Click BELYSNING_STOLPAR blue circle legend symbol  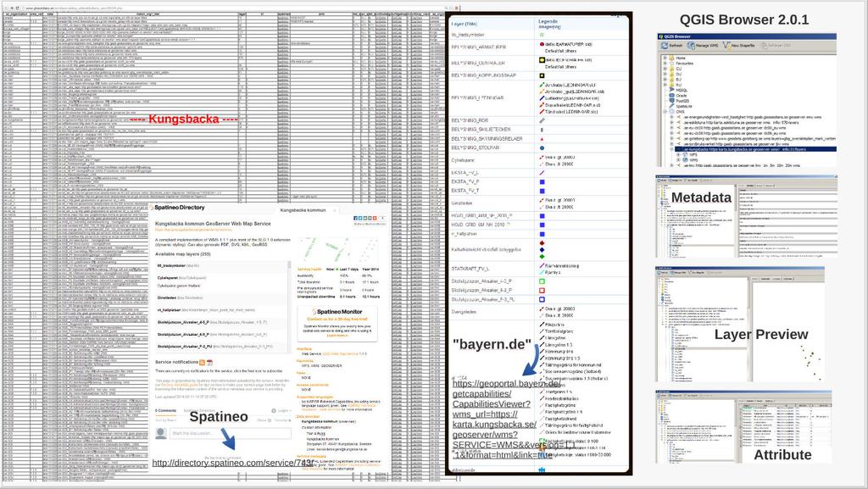(542, 148)
